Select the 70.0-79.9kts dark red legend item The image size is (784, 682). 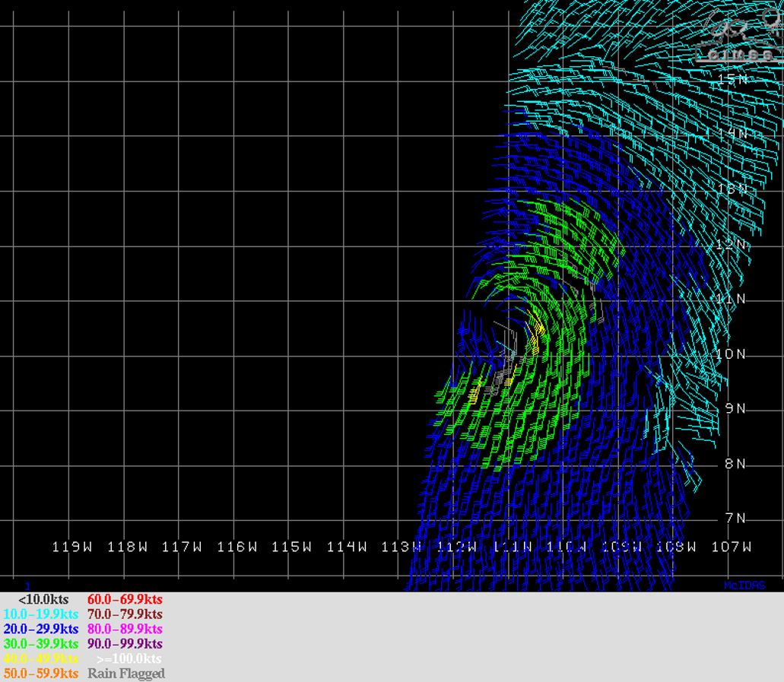point(124,614)
